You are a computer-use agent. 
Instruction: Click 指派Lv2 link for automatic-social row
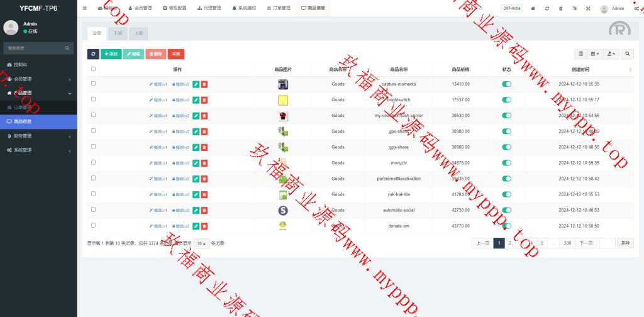tap(181, 210)
